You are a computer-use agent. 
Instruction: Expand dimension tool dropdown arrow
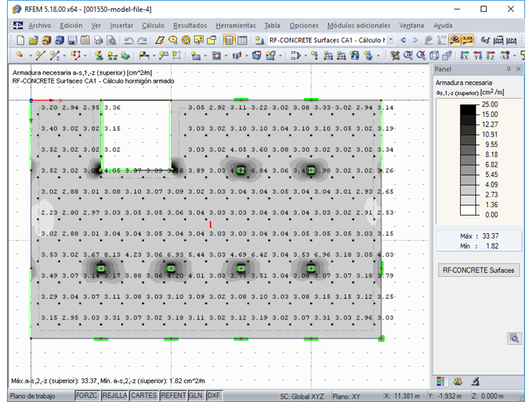click(154, 56)
